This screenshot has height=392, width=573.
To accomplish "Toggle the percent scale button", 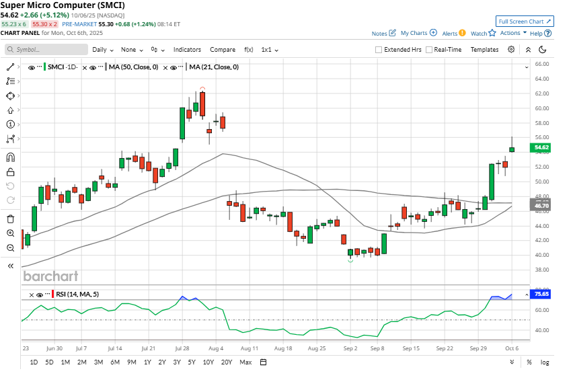I will [529, 362].
